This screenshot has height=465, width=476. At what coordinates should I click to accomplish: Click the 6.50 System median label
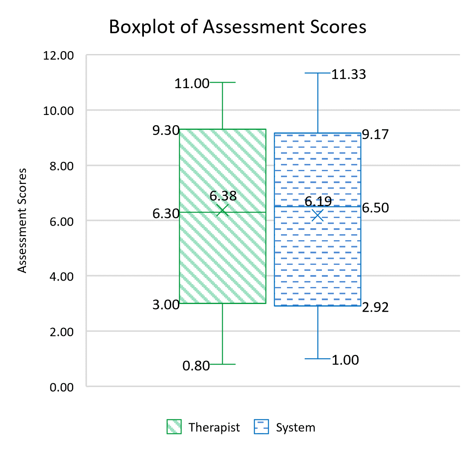click(x=376, y=208)
